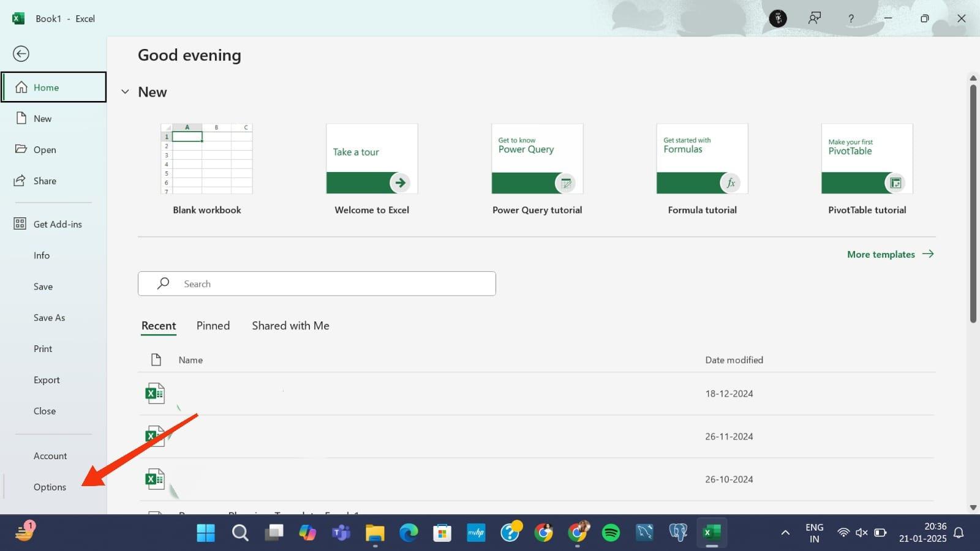Image resolution: width=980 pixels, height=551 pixels.
Task: Open Spotify from the taskbar
Action: click(x=611, y=533)
